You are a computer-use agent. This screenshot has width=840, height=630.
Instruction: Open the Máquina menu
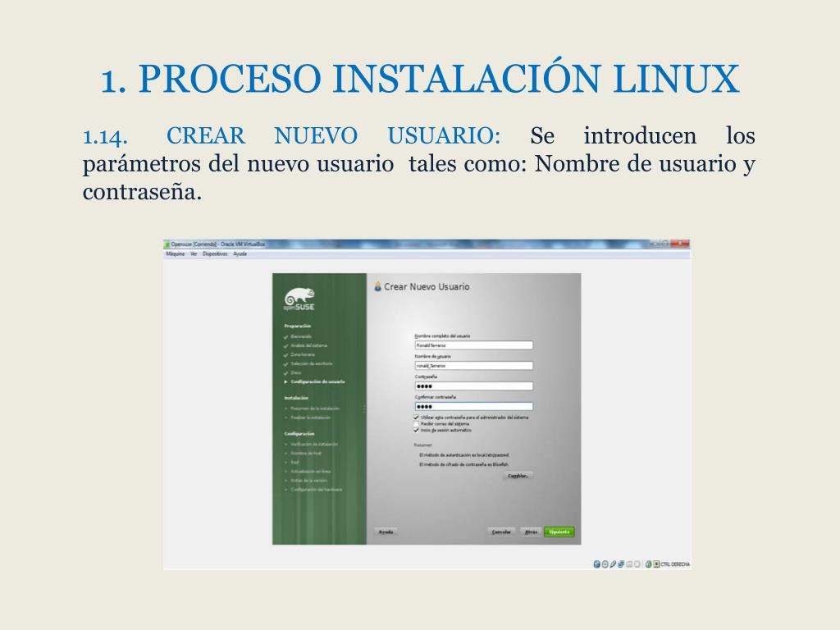click(176, 254)
